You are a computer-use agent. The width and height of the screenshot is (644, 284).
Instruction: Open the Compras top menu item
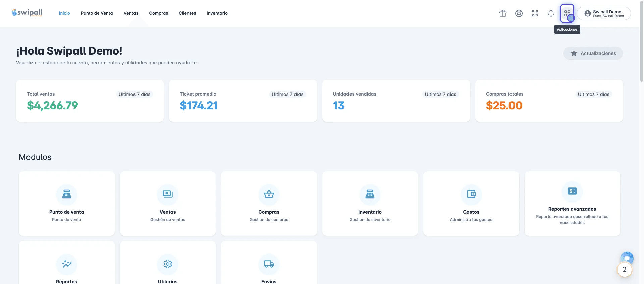pyautogui.click(x=159, y=13)
